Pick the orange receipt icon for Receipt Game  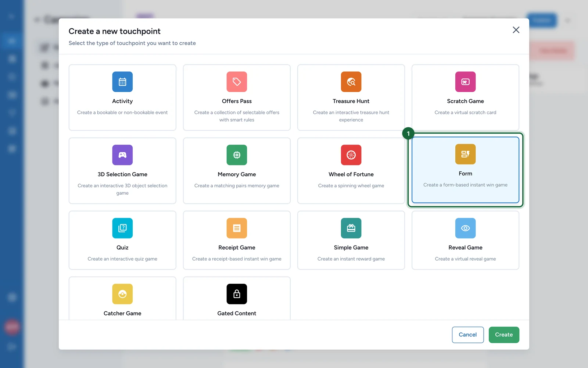coord(237,228)
